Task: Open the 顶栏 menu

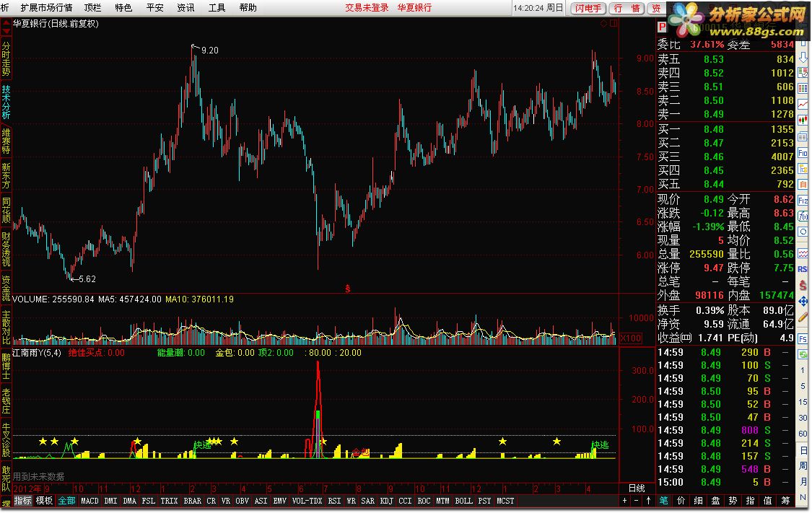Action: [92, 8]
